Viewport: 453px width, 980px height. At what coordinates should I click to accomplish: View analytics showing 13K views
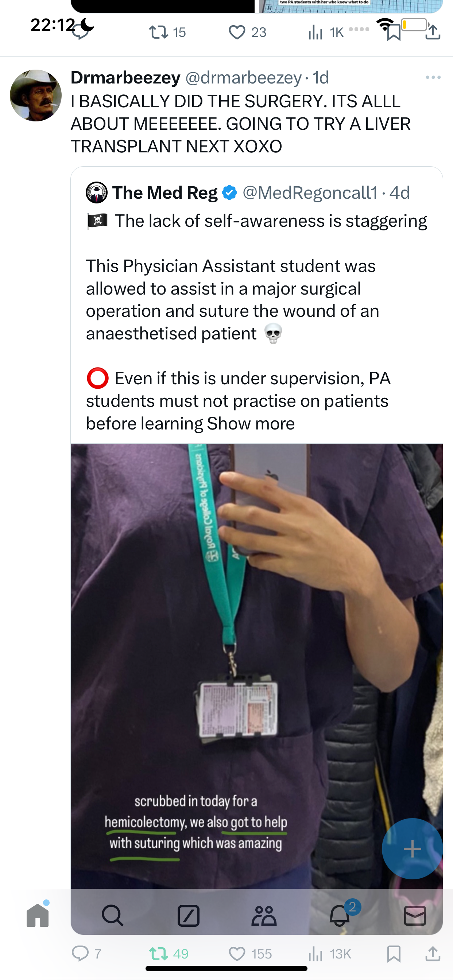point(330,954)
